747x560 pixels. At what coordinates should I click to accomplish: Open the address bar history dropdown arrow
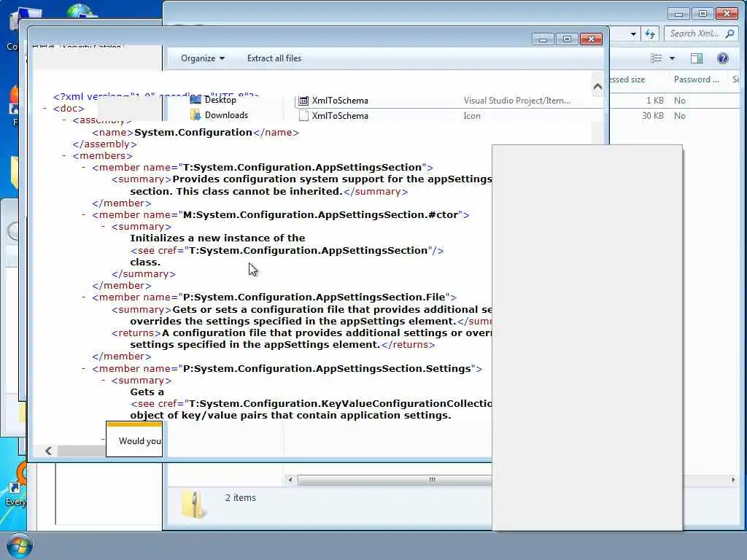click(633, 34)
